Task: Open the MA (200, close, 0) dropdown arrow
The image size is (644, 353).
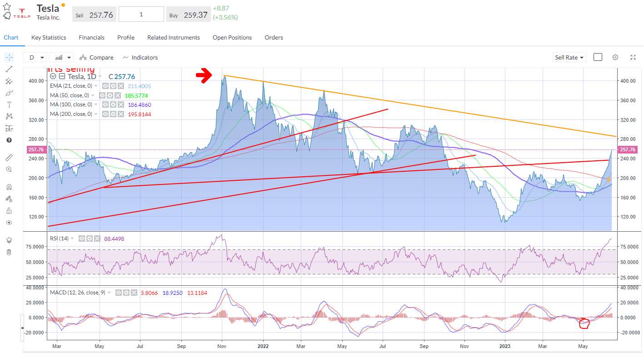Action: tap(96, 114)
